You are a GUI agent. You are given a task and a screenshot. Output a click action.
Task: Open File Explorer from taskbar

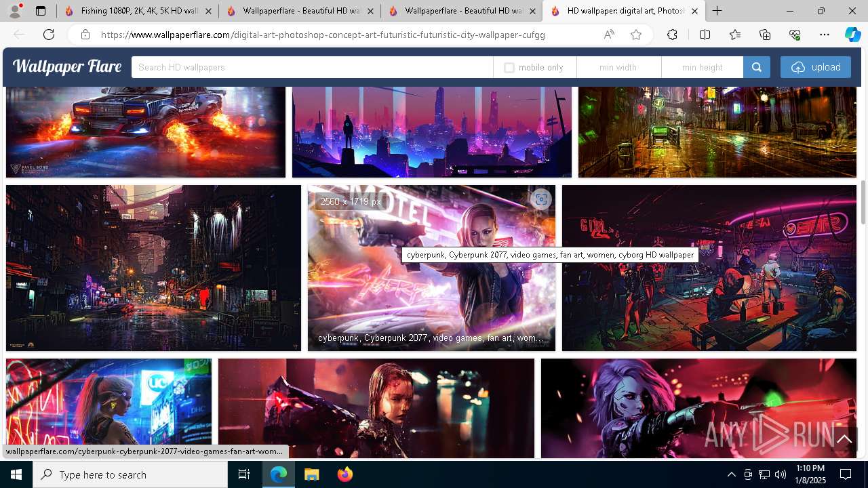coord(311,474)
